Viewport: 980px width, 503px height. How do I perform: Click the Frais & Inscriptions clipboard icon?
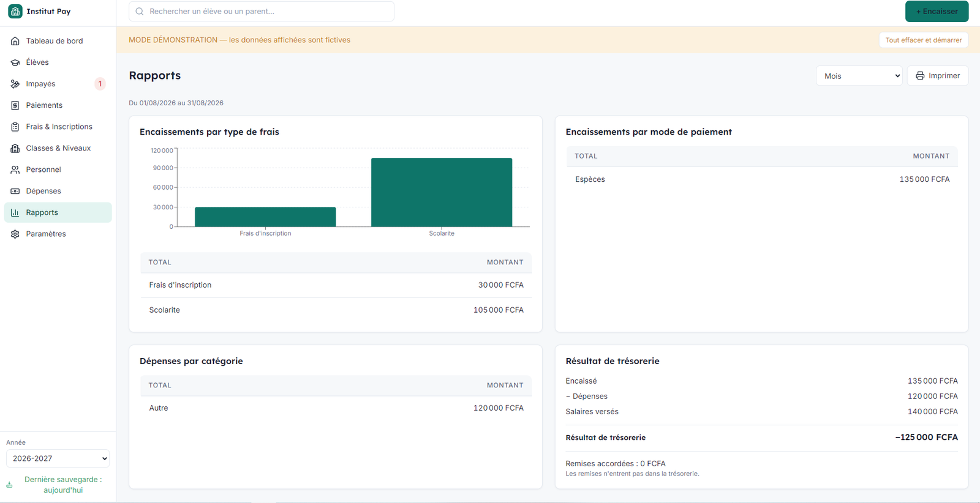[15, 127]
